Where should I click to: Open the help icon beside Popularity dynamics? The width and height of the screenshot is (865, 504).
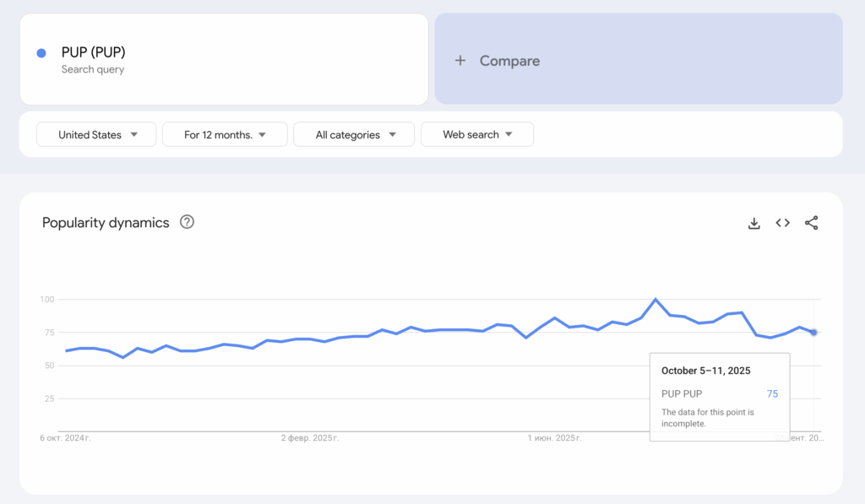coord(188,222)
